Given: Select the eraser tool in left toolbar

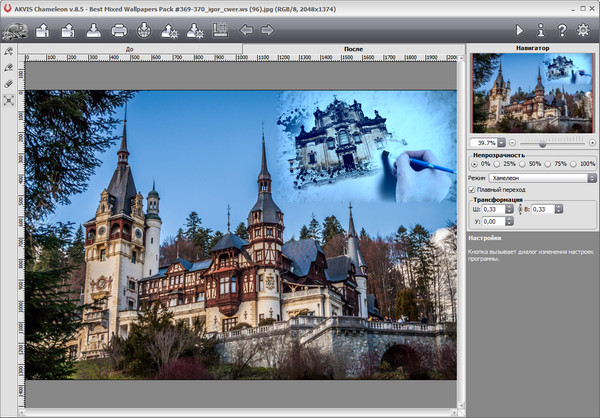Looking at the screenshot, I should point(9,84).
